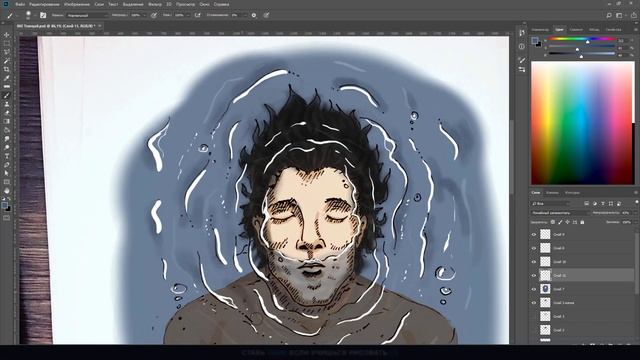Switch to the Каналы tab
Viewport: 640px width, 360px height.
(552, 193)
